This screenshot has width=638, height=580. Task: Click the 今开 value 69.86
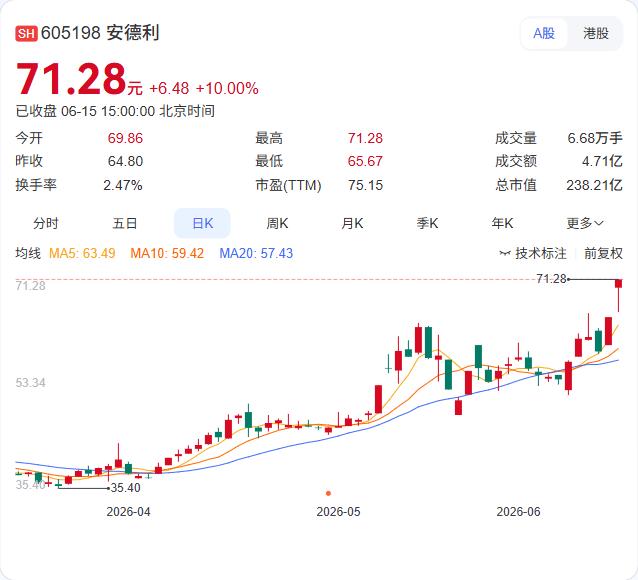pos(125,138)
